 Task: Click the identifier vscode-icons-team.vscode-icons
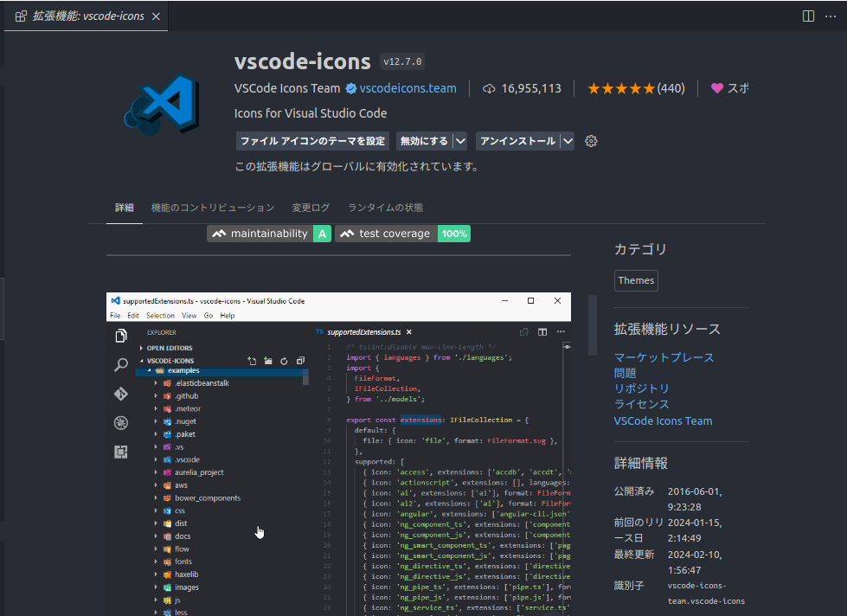pyautogui.click(x=706, y=594)
